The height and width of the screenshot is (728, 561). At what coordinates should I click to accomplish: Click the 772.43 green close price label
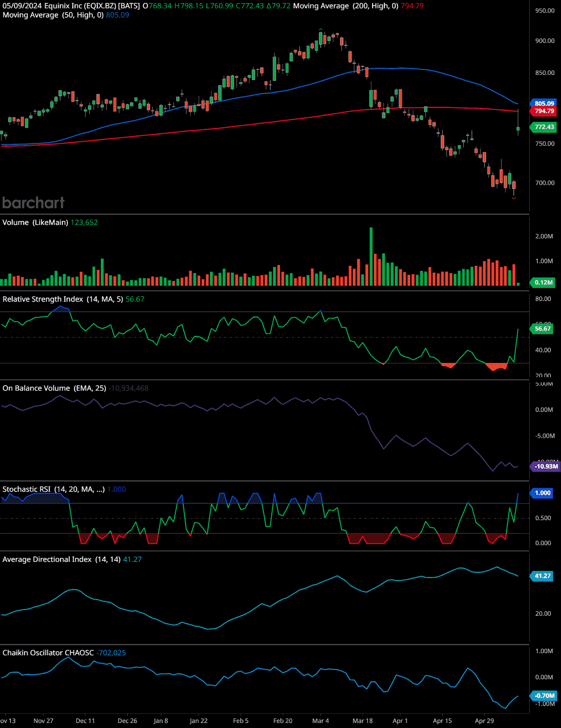click(543, 127)
